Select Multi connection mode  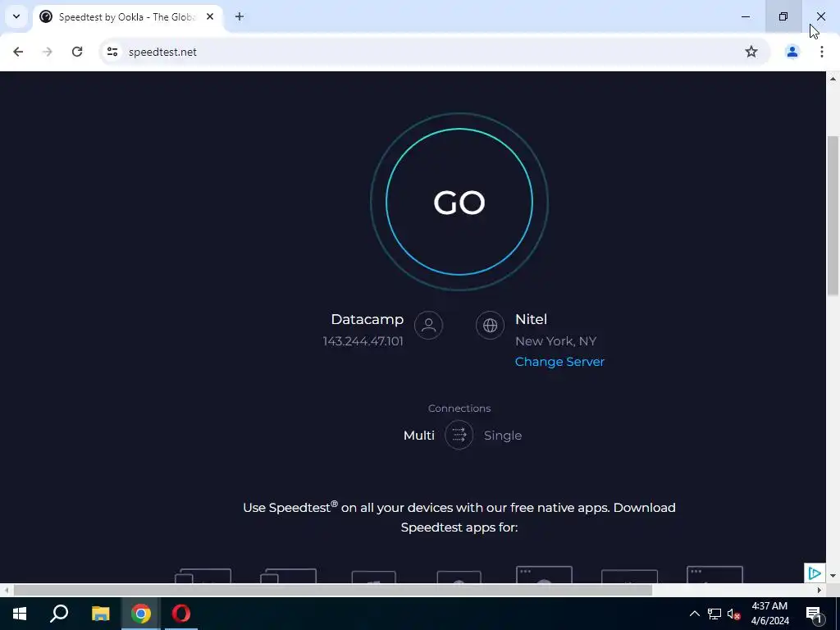coord(418,436)
